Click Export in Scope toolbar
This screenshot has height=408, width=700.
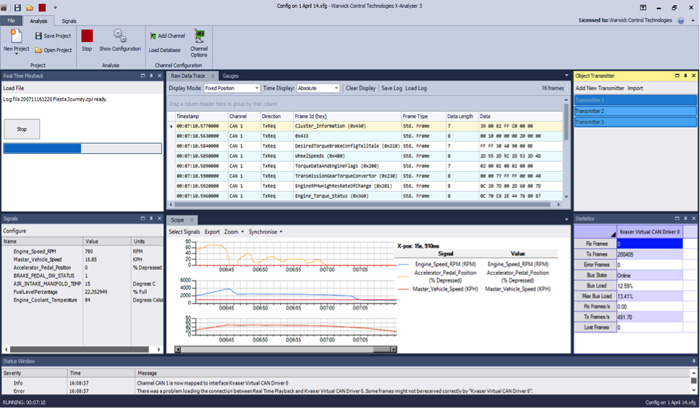pyautogui.click(x=212, y=232)
